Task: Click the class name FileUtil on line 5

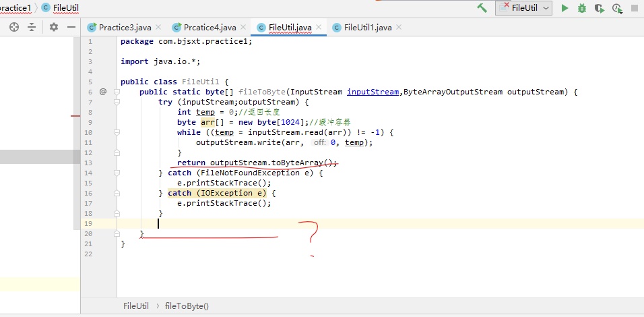Action: click(x=201, y=82)
